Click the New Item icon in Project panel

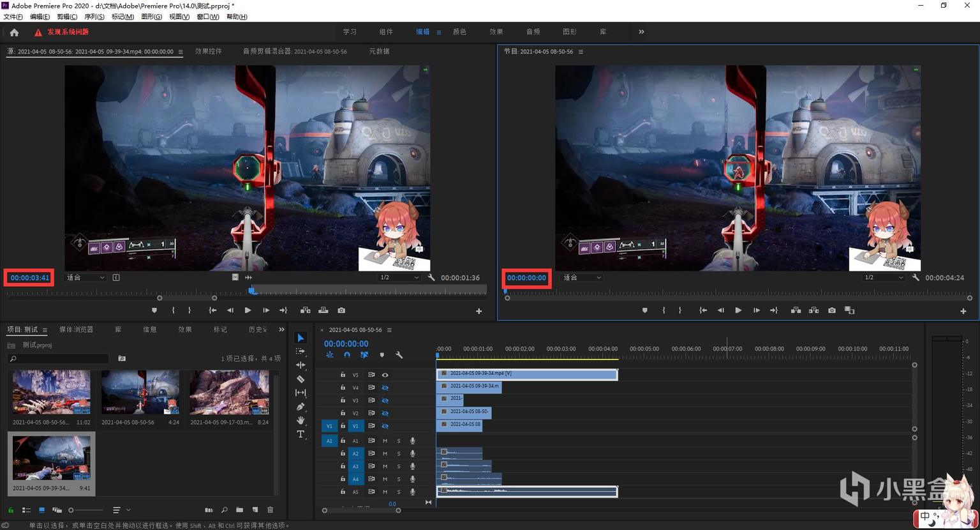(x=255, y=510)
